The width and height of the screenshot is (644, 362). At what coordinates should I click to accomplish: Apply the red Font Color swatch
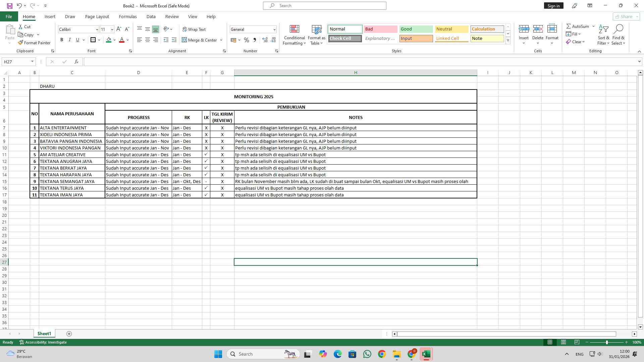pyautogui.click(x=122, y=40)
